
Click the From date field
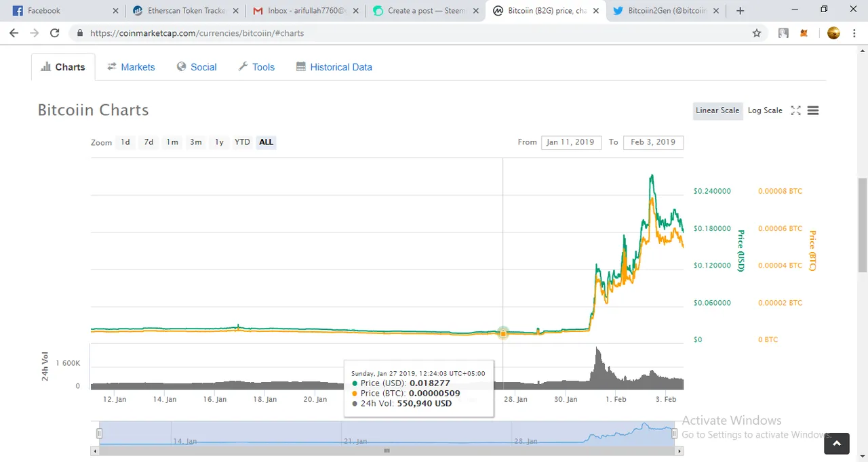[x=571, y=142]
